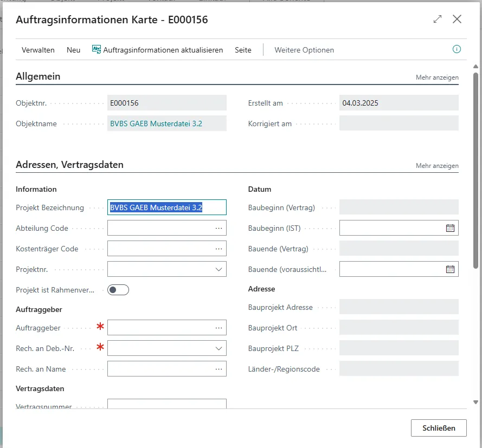
Task: Open the Neu menu
Action: pos(73,49)
